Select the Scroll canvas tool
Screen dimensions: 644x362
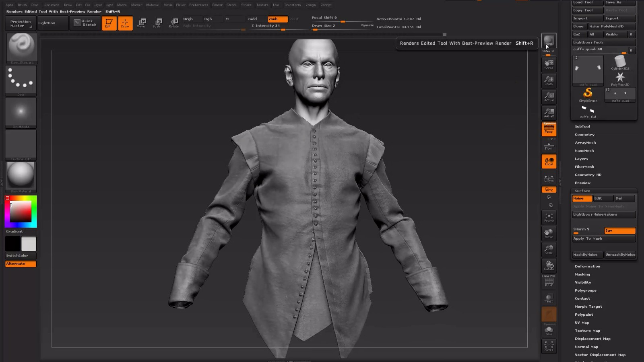pos(549,65)
